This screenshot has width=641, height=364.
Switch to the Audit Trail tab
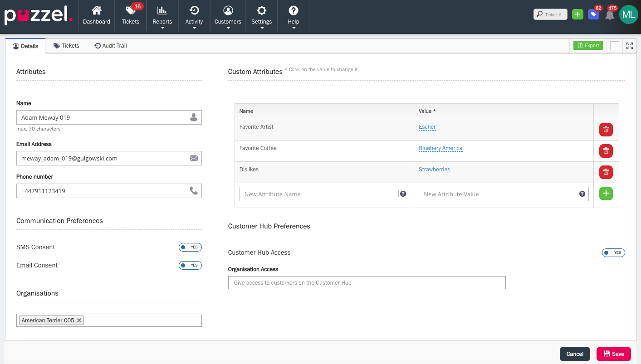(x=111, y=46)
